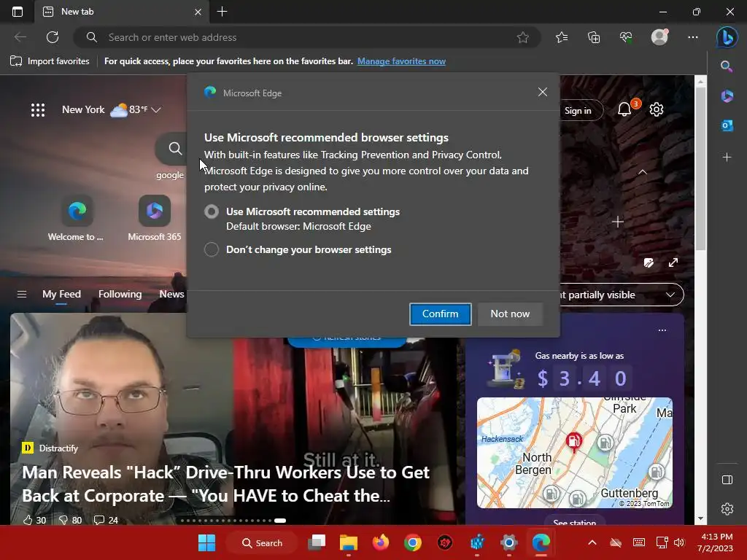Click taskbar Search box

point(262,542)
